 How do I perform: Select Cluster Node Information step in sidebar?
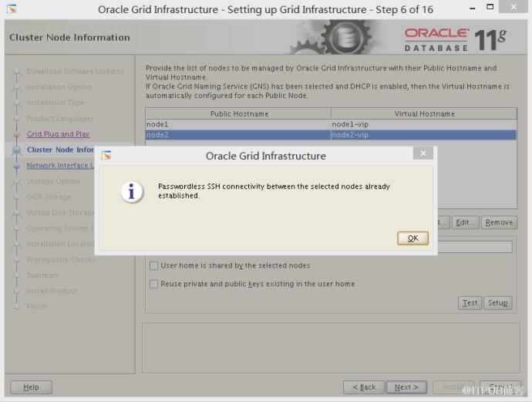60,150
